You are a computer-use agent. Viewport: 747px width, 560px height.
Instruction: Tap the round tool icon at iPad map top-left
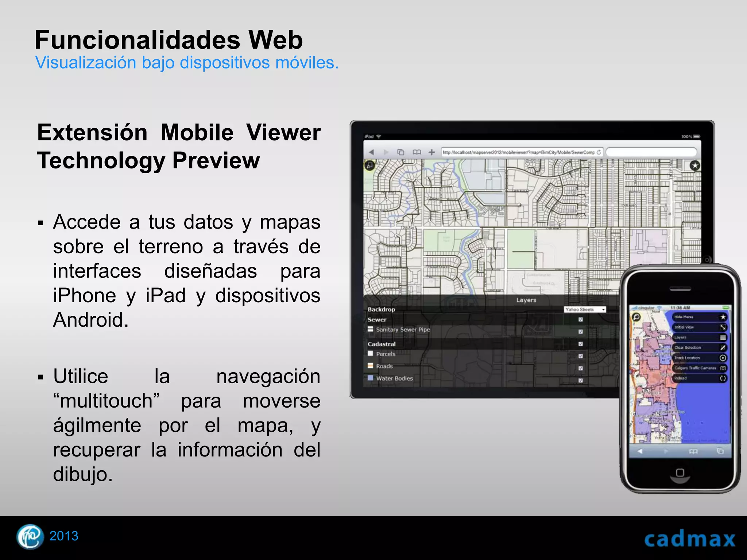coord(369,166)
